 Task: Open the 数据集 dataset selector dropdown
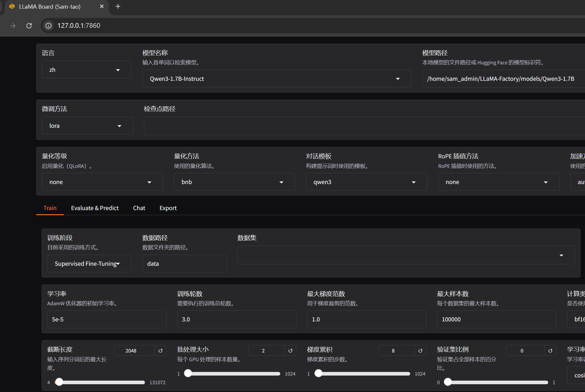[406, 255]
